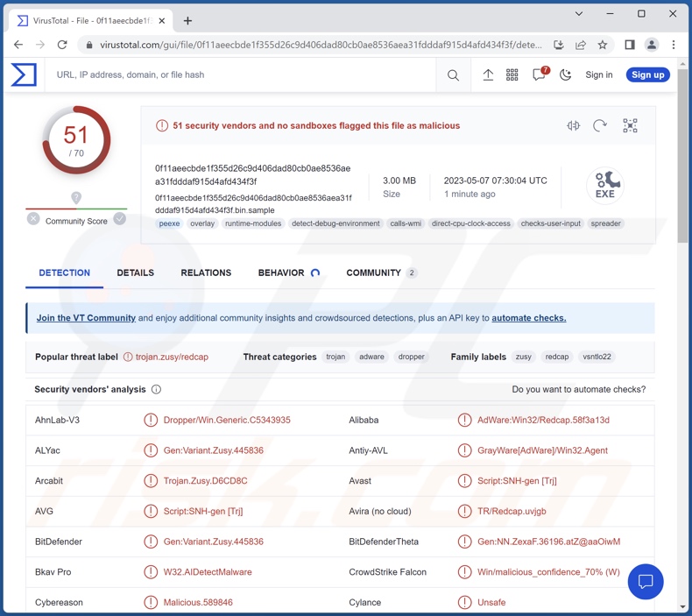The width and height of the screenshot is (692, 616).
Task: Click the search magnifier icon
Action: tap(453, 75)
